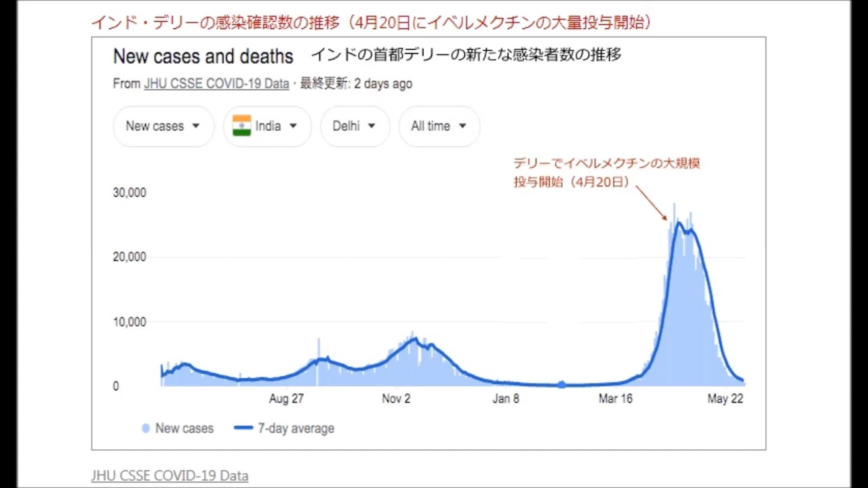This screenshot has width=868, height=488.
Task: Select the Mar 16 date label
Action: (x=616, y=399)
